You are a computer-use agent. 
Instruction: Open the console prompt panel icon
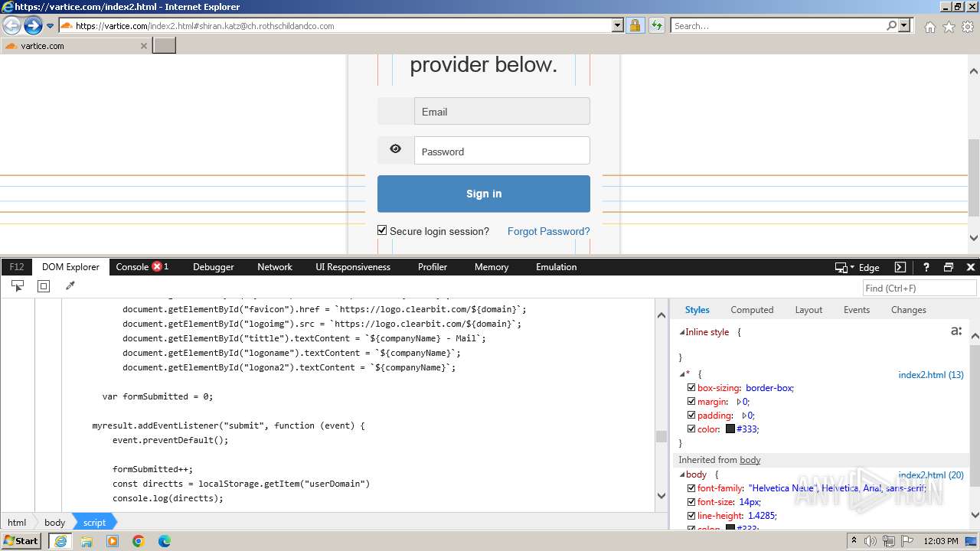pyautogui.click(x=900, y=267)
